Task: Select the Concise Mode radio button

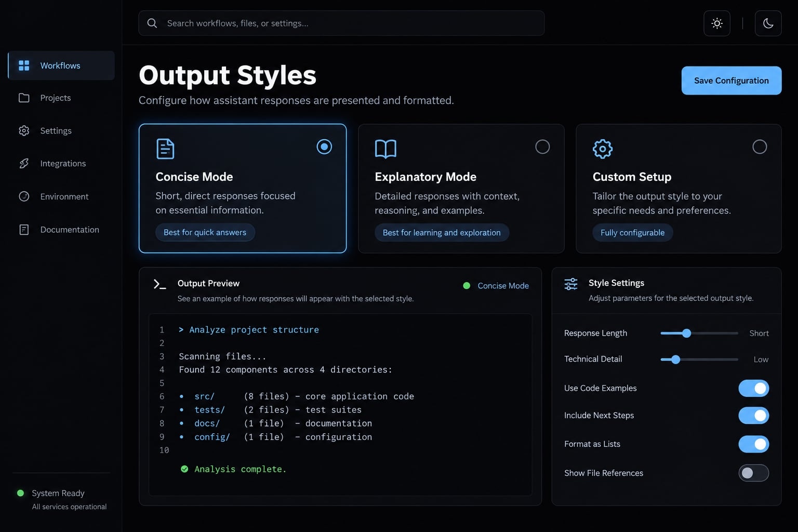Action: coord(324,147)
